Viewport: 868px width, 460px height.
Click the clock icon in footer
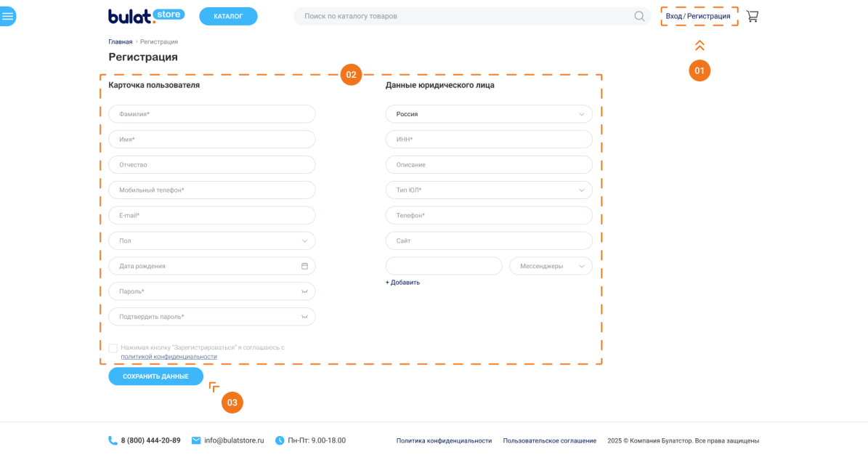pyautogui.click(x=280, y=440)
